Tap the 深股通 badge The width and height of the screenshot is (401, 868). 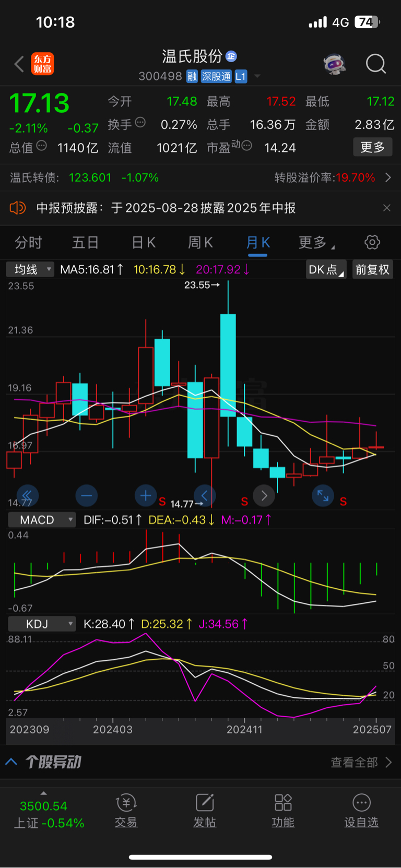tap(216, 76)
